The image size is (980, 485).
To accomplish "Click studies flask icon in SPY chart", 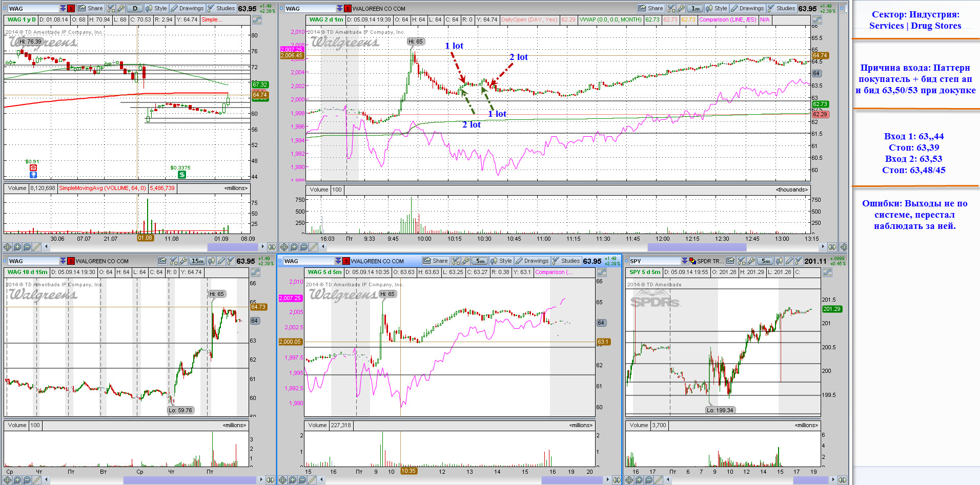I will click(x=798, y=261).
